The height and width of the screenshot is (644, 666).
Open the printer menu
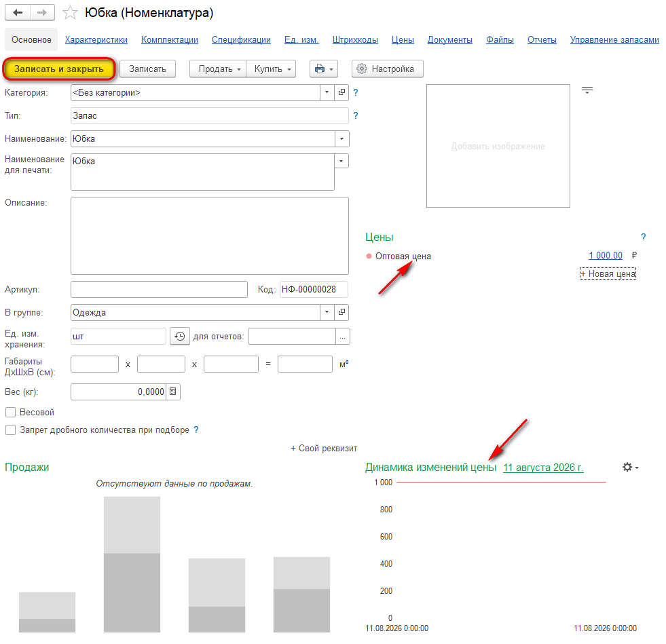(x=324, y=69)
